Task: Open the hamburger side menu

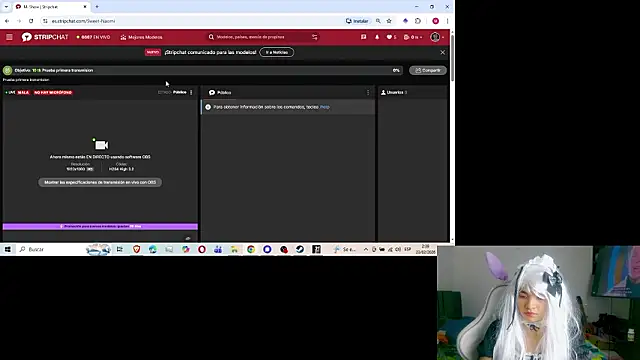Action: 9,37
